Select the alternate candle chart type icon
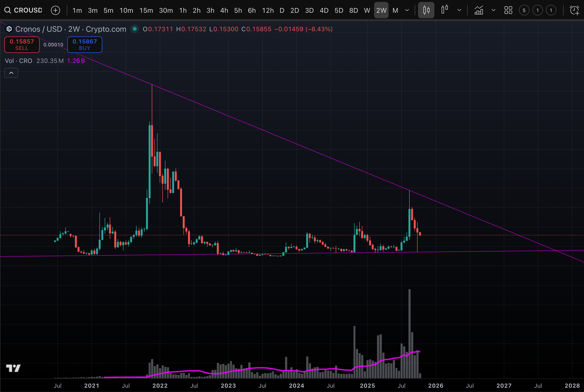 pyautogui.click(x=444, y=10)
